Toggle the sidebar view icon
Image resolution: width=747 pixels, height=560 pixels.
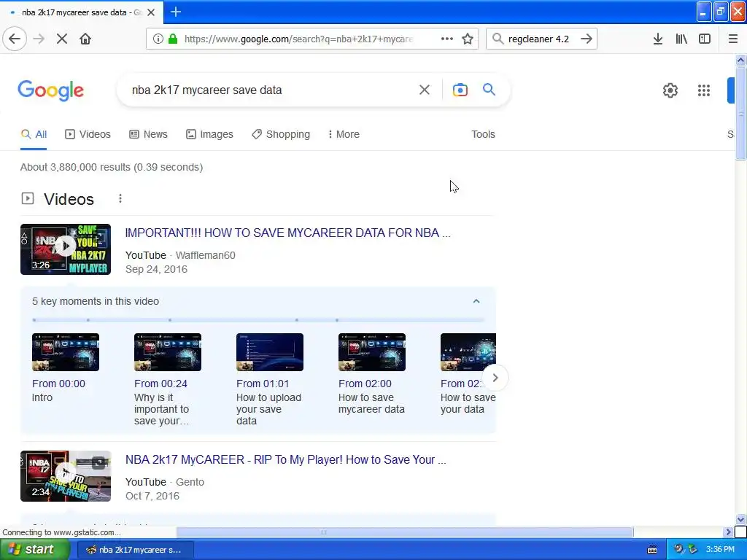click(x=705, y=39)
